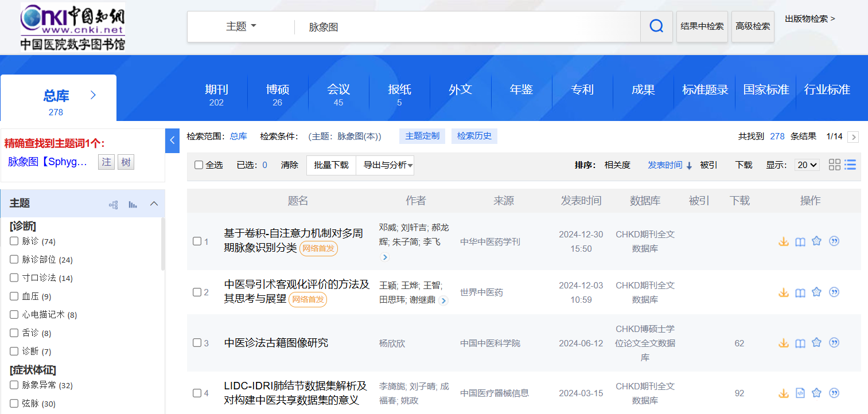Viewport: 868px width, 414px height.
Task: Read row 3 thesis online
Action: click(800, 343)
